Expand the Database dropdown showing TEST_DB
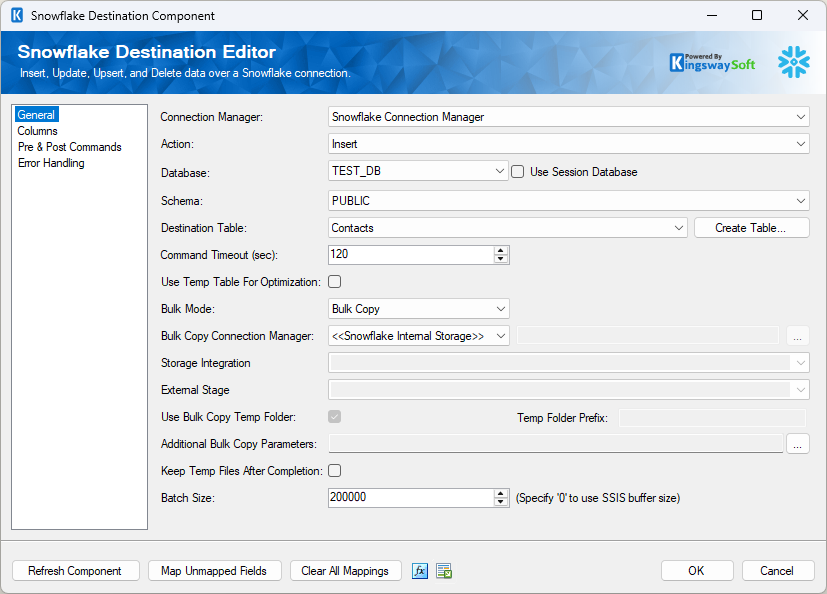 tap(502, 171)
